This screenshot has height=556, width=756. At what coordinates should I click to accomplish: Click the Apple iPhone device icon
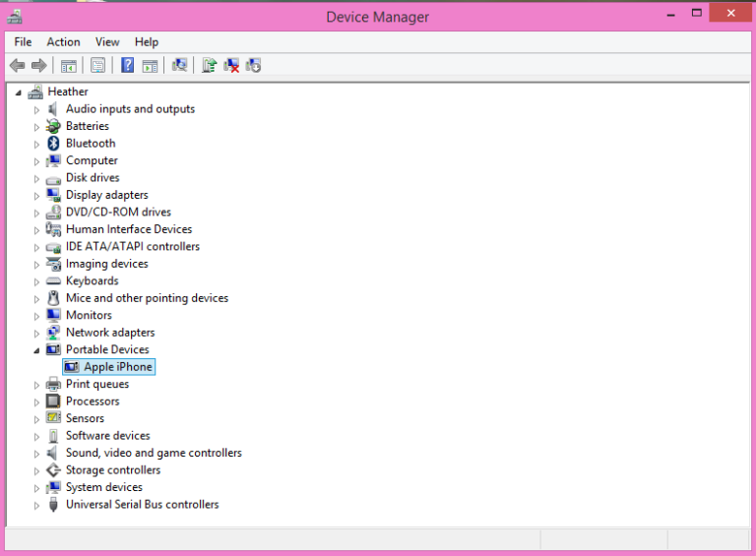(71, 367)
